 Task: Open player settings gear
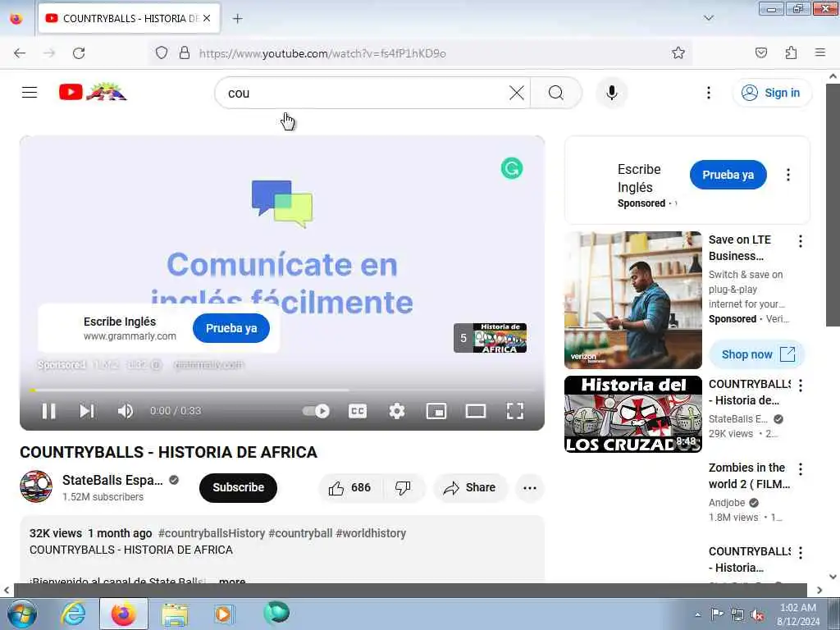(396, 411)
